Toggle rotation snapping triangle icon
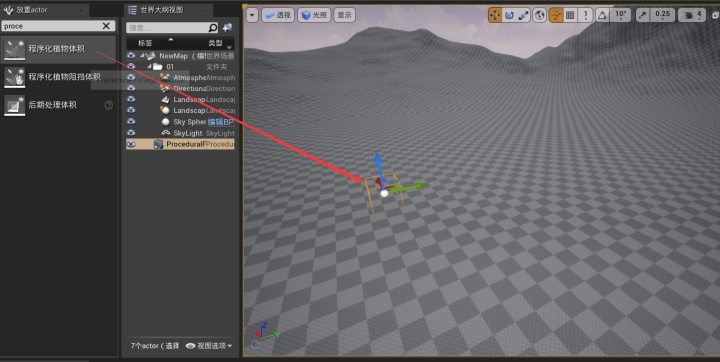720x362 pixels. [602, 15]
